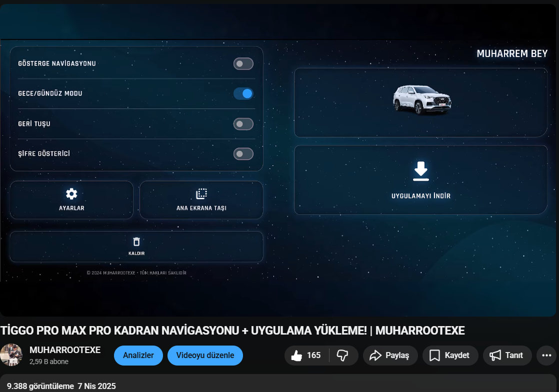Open the MUHARROOTEXE channel avatar

point(11,355)
